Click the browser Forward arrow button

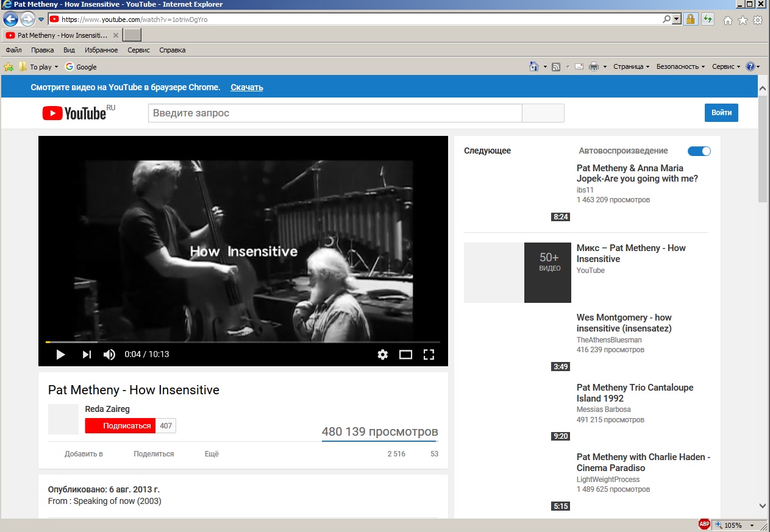click(27, 20)
